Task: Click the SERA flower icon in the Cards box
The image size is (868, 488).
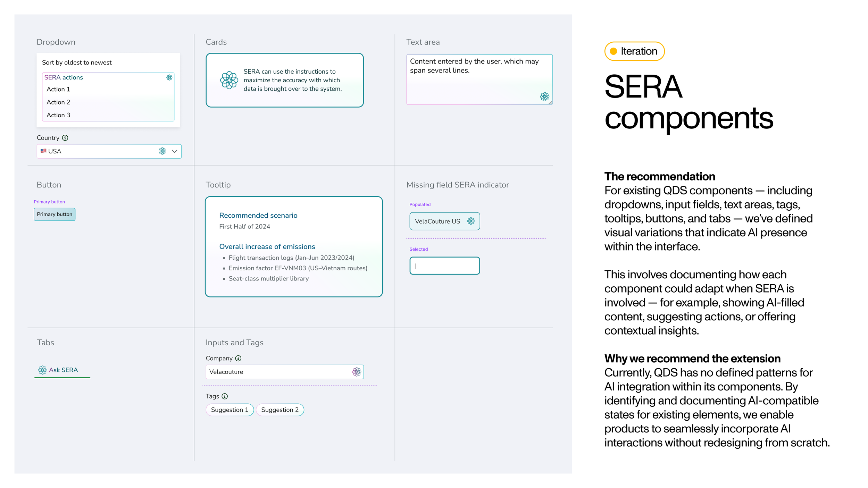Action: click(229, 80)
